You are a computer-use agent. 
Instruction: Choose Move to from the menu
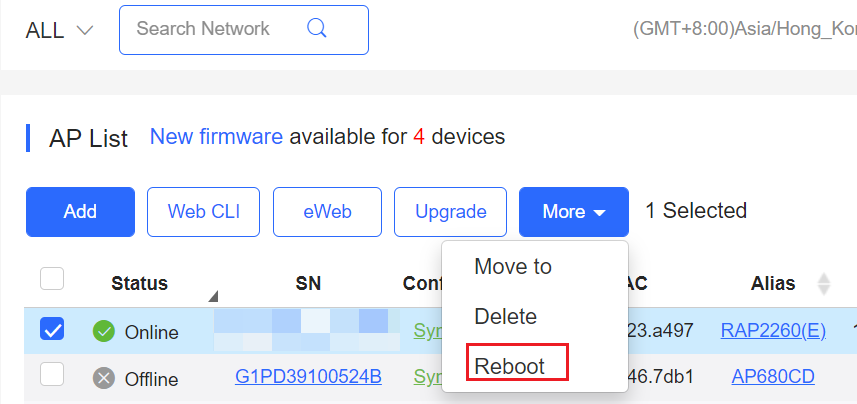(513, 267)
